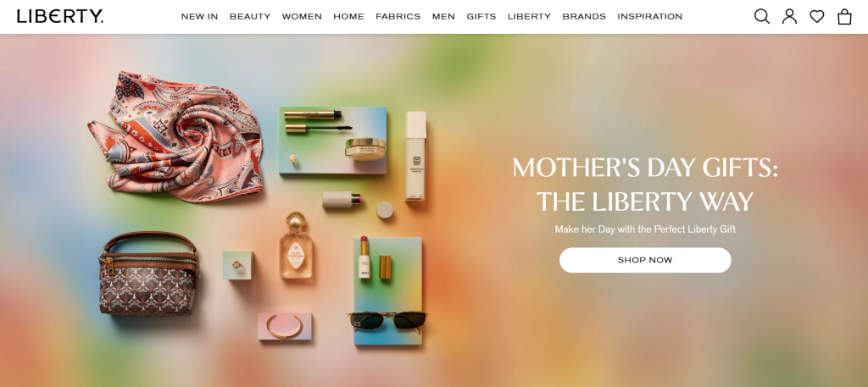Open the Fabrics menu item

point(398,17)
